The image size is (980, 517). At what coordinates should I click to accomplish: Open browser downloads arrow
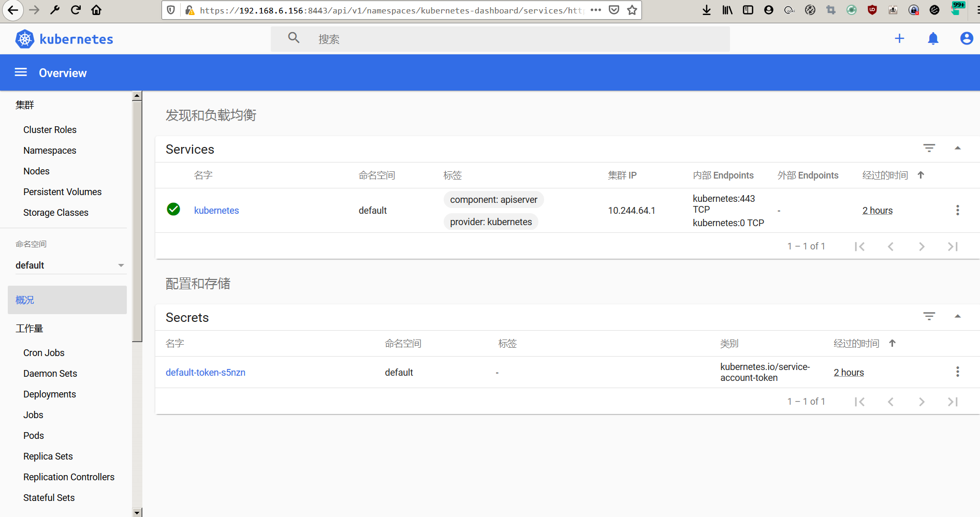pos(707,10)
